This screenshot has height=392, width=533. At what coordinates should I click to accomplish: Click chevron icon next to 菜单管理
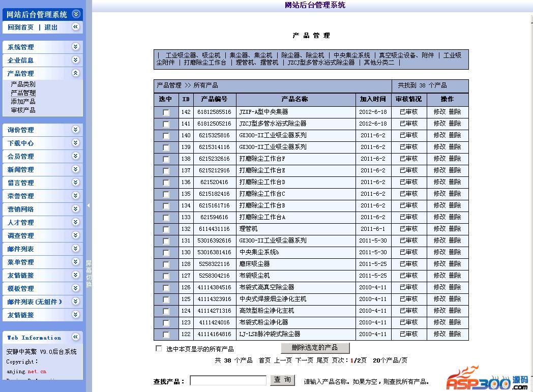(x=76, y=262)
